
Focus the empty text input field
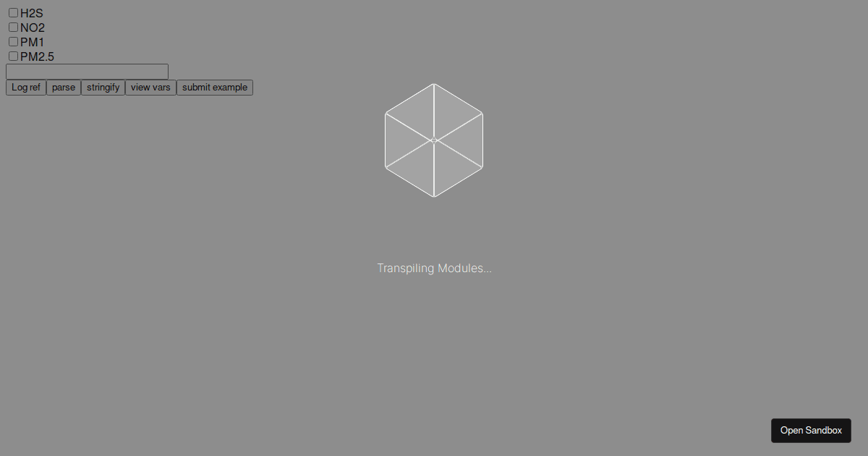point(87,72)
